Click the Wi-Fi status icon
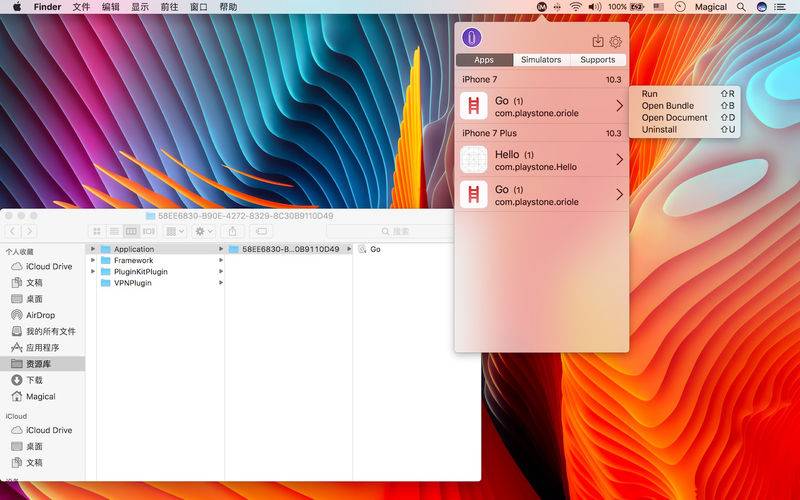800x500 pixels. coord(576,7)
